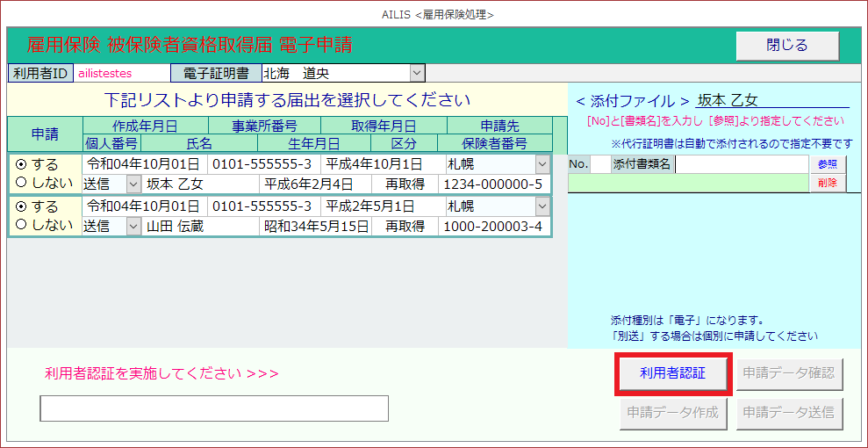Open 送信 dropdown for 山田 伝蔵
This screenshot has width=868, height=448.
click(133, 227)
